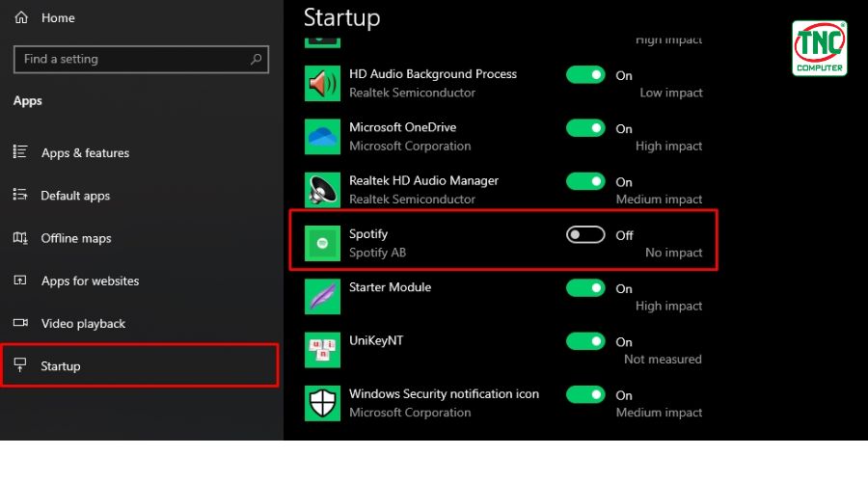This screenshot has height=482, width=868.
Task: Click the HD Audio Background Process speaker icon
Action: 322,83
